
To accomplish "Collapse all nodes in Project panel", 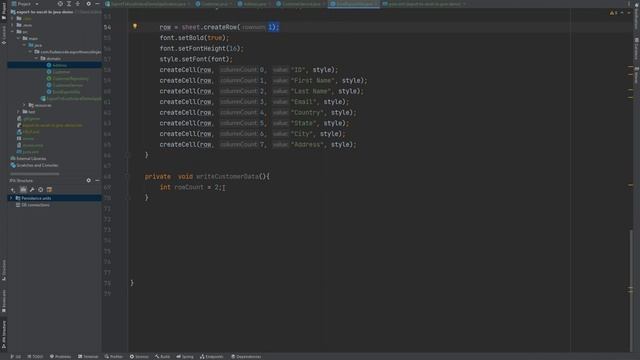I will (x=78, y=4).
